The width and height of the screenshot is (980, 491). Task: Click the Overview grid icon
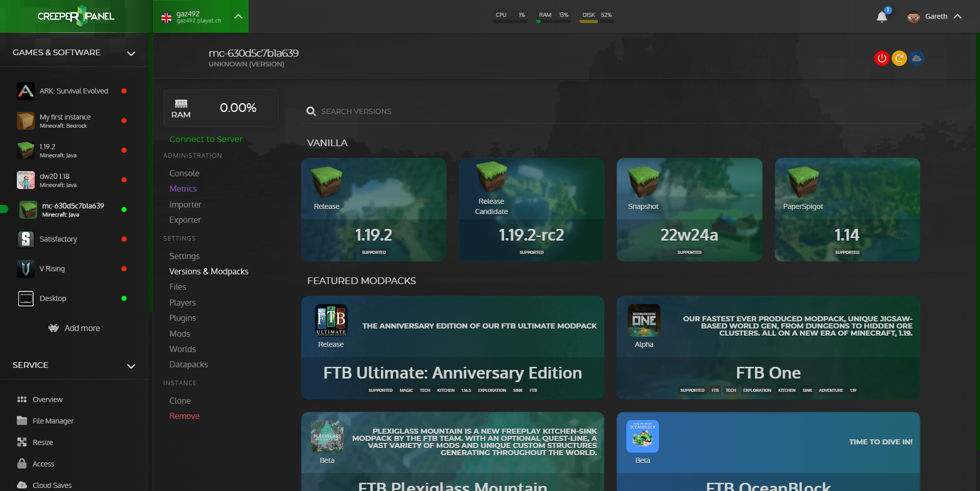(22, 400)
